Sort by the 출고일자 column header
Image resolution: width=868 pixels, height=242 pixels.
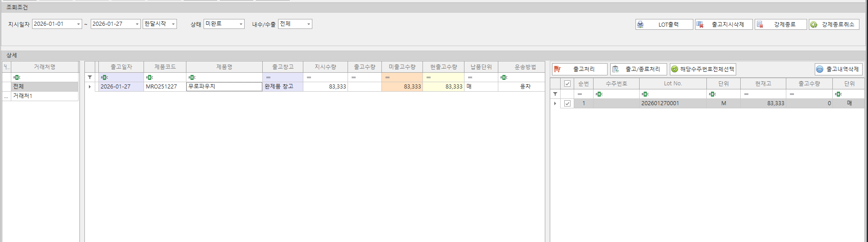pyautogui.click(x=121, y=67)
